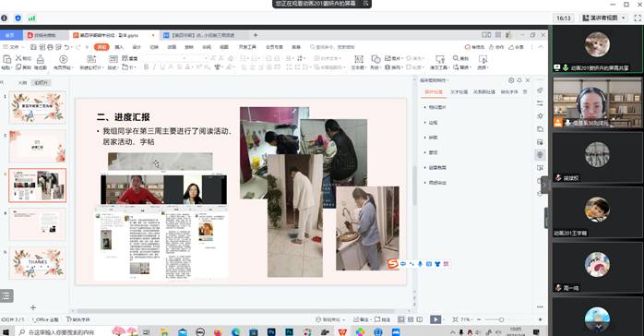This screenshot has height=336, width=644.
Task: Open WPS icon in the taskbar
Action: click(x=342, y=332)
